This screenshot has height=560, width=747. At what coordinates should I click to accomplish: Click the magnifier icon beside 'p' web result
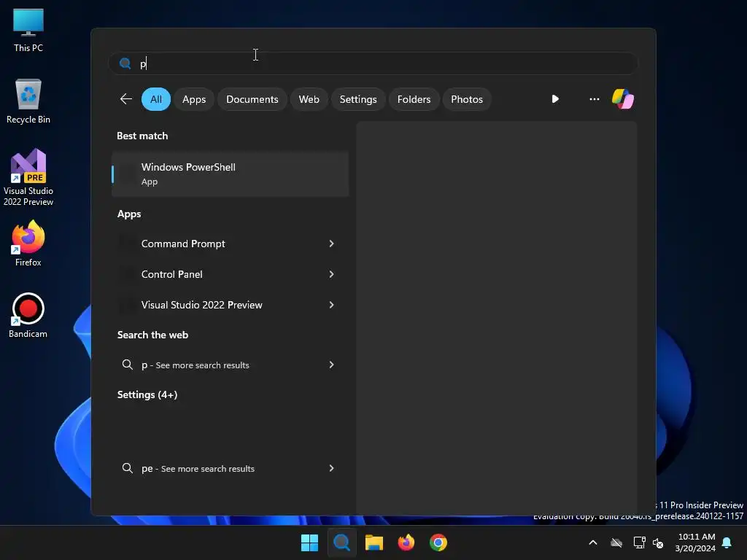tap(127, 365)
